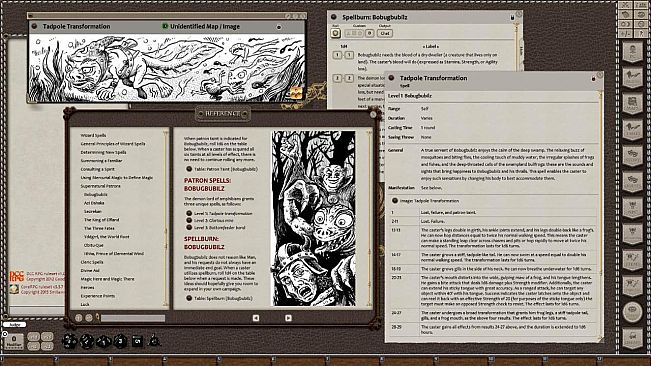The image size is (651, 366).
Task: Select Luck chapter in Reference index
Action: point(85,305)
